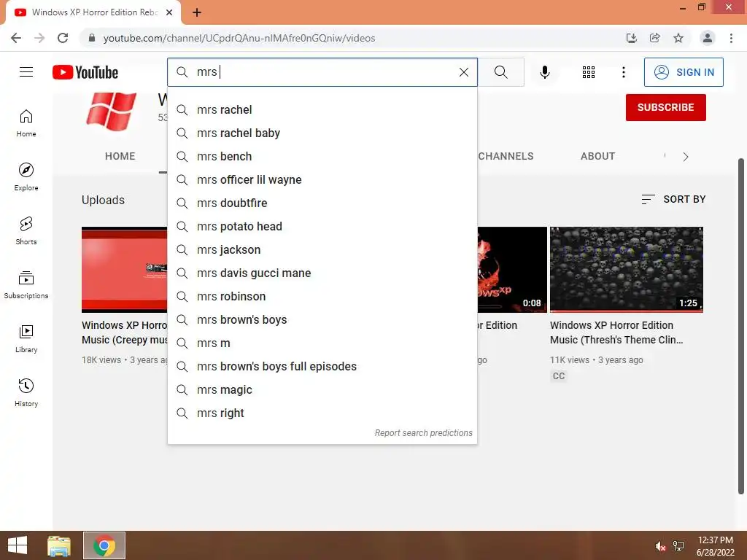
Task: Open a new browser tab
Action: pyautogui.click(x=197, y=12)
